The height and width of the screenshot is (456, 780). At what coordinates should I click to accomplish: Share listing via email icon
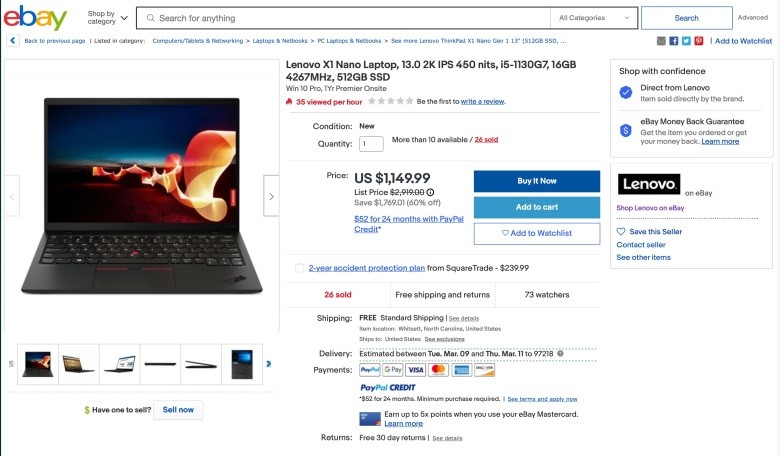pos(661,41)
